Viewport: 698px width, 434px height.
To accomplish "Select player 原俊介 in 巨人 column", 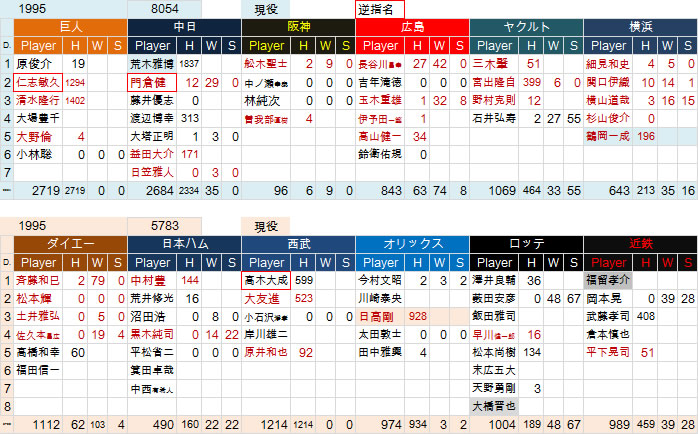I will [38, 64].
